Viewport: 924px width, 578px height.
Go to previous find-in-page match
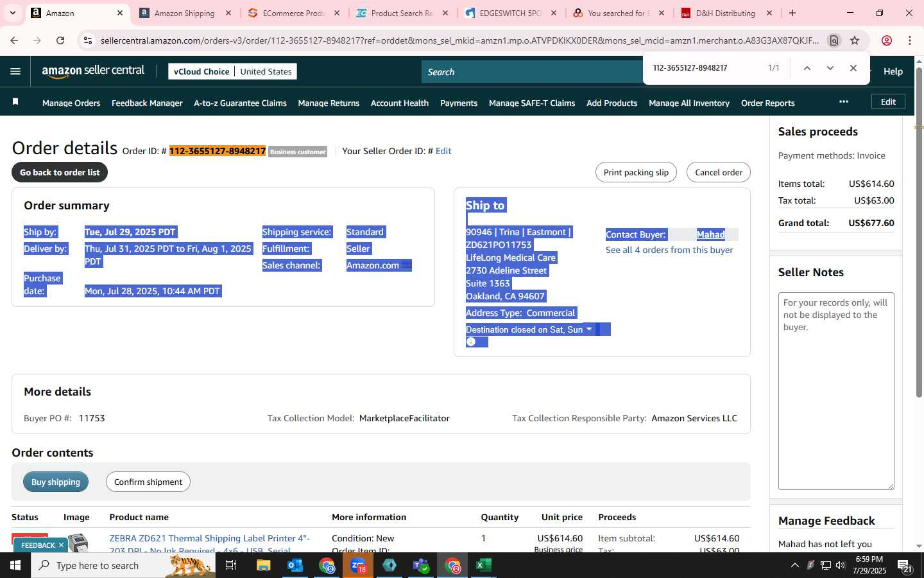tap(807, 68)
